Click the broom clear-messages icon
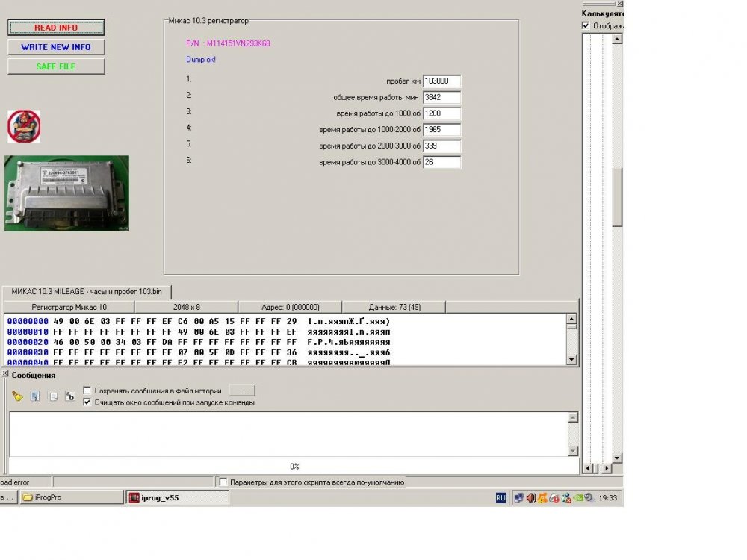Image resolution: width=747 pixels, height=560 pixels. click(17, 396)
